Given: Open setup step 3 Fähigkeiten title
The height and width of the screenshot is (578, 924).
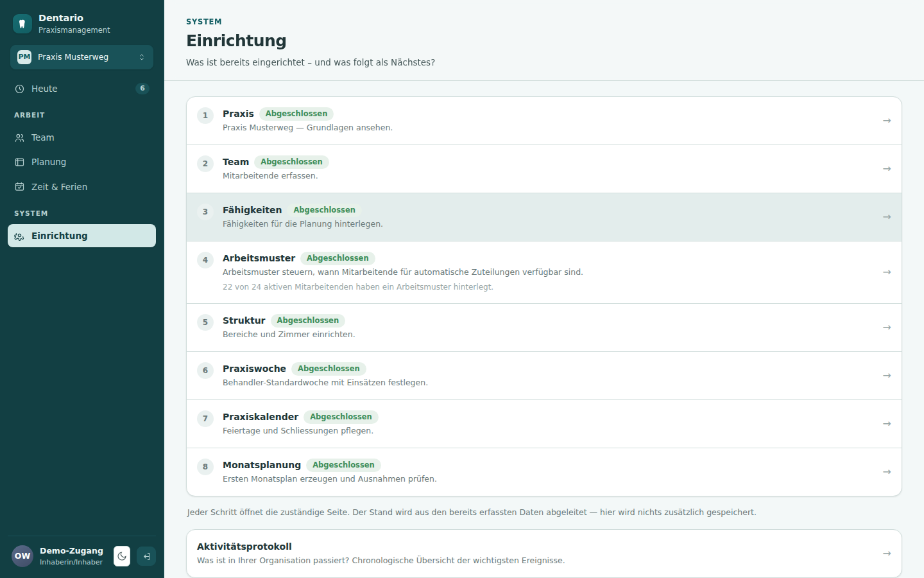Looking at the screenshot, I should tap(252, 210).
